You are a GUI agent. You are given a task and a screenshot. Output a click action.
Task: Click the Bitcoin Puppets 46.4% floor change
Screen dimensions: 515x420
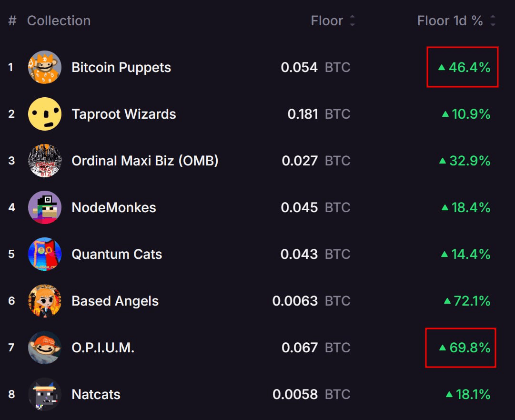click(464, 67)
